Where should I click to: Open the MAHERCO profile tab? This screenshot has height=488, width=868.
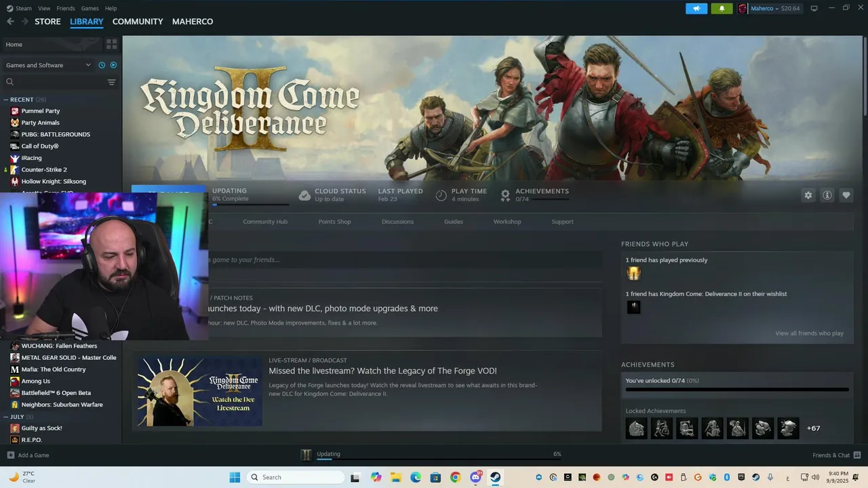[x=193, y=22]
